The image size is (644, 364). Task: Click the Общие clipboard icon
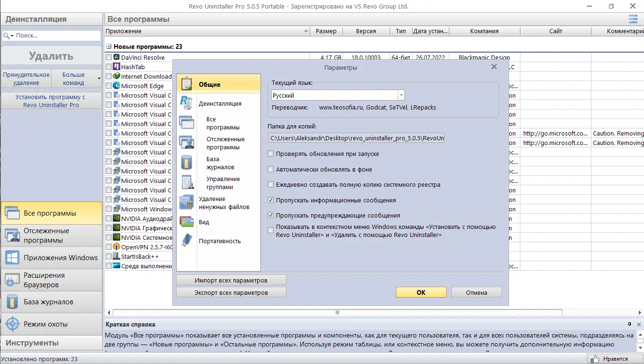click(187, 84)
